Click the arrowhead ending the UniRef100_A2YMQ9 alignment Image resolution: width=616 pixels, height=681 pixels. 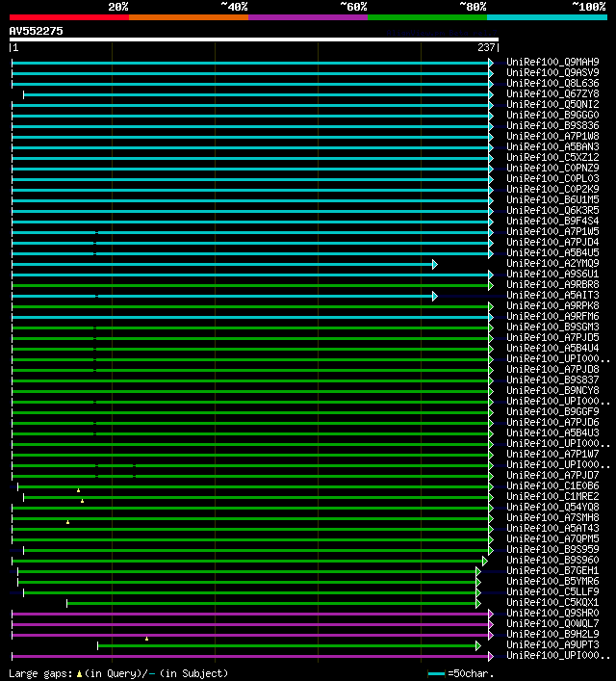tap(434, 265)
